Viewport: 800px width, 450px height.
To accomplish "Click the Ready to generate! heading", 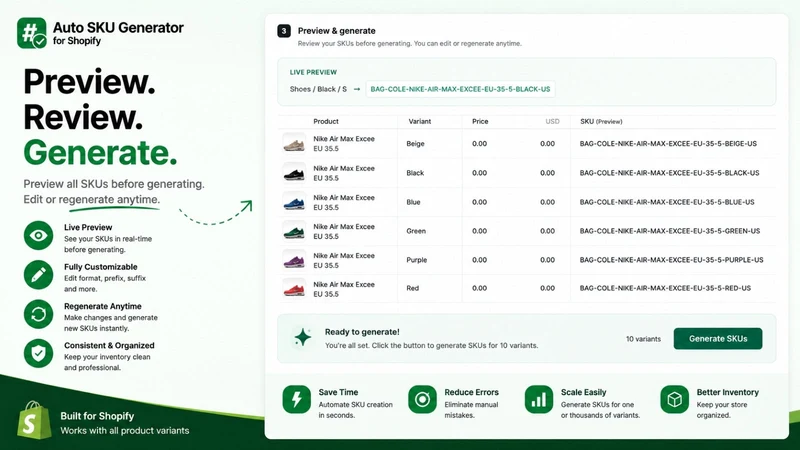I will (362, 332).
